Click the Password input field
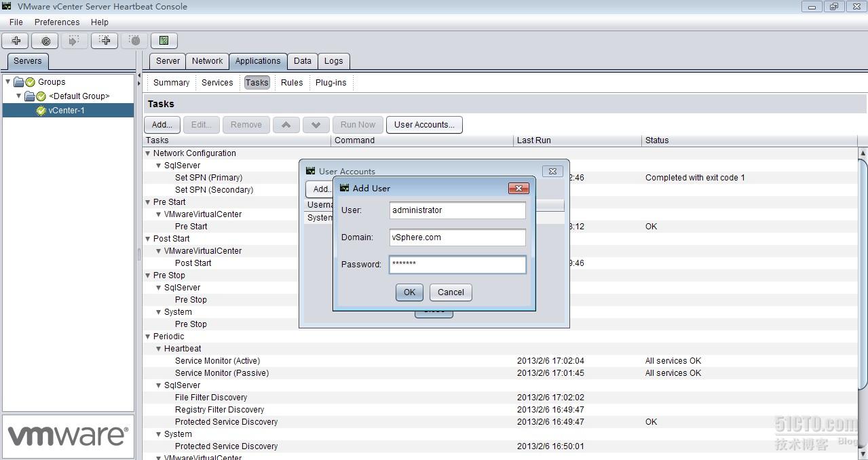Screen dimensions: 868x460 [x=457, y=265]
